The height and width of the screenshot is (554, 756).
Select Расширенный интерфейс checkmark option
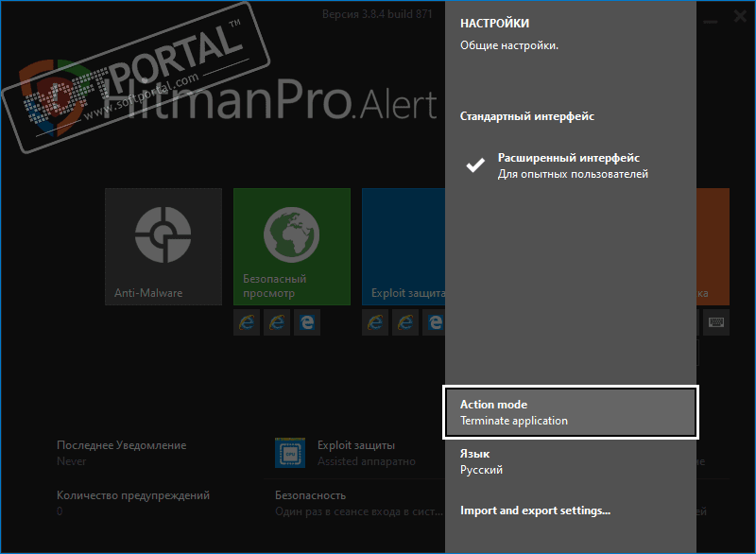tap(557, 165)
